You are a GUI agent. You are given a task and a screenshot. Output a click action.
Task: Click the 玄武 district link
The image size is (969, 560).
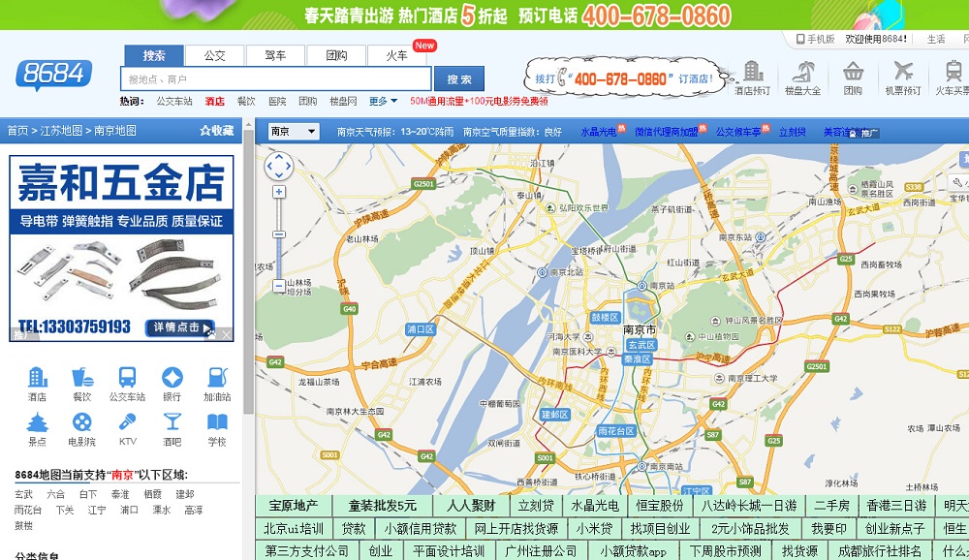(23, 494)
